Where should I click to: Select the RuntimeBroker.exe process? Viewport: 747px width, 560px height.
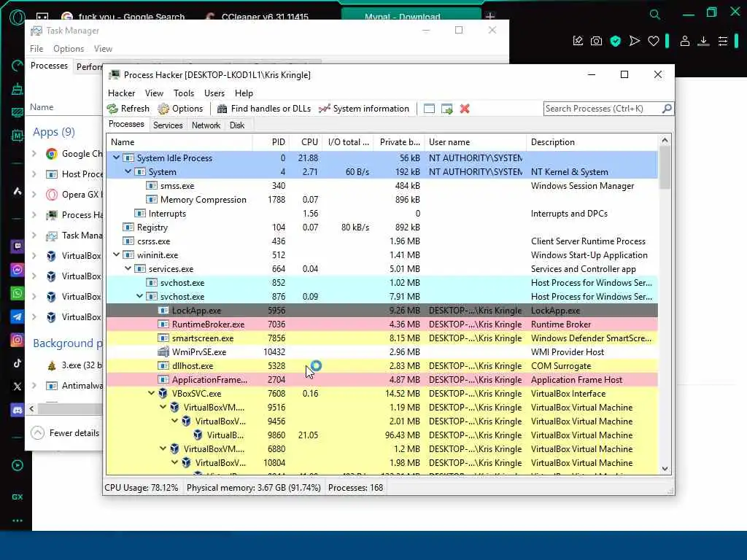(x=382, y=324)
